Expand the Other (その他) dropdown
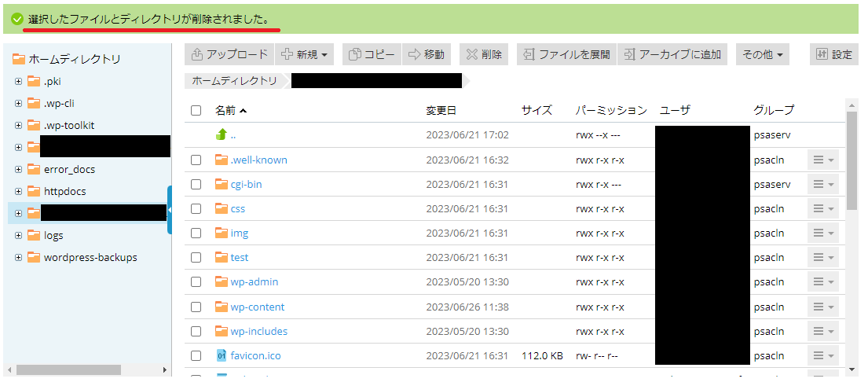The height and width of the screenshot is (386, 868). point(763,54)
